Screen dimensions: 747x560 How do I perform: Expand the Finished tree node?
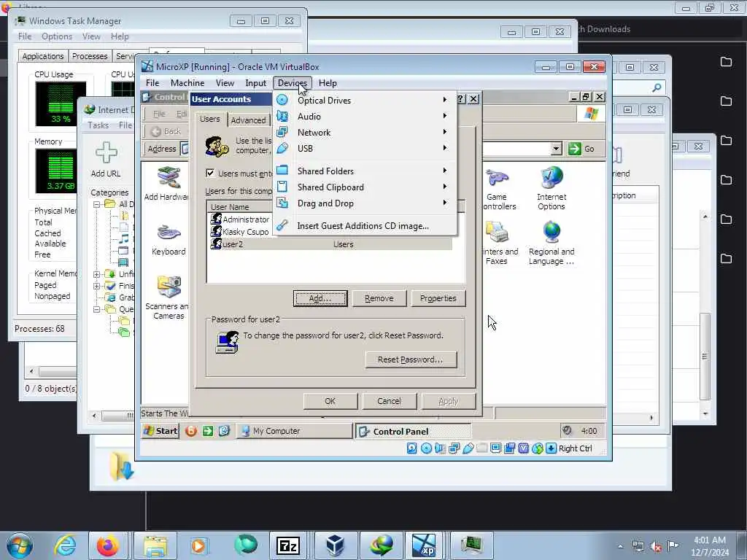point(97,286)
